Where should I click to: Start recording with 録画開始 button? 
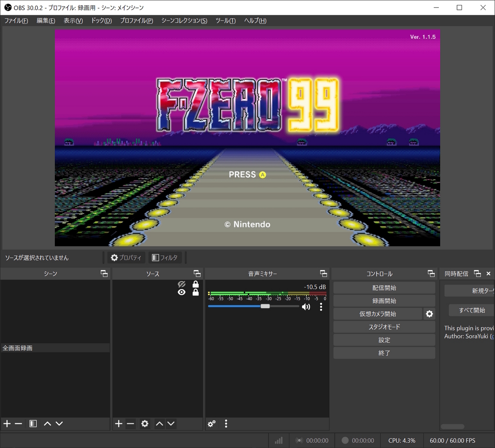point(384,301)
